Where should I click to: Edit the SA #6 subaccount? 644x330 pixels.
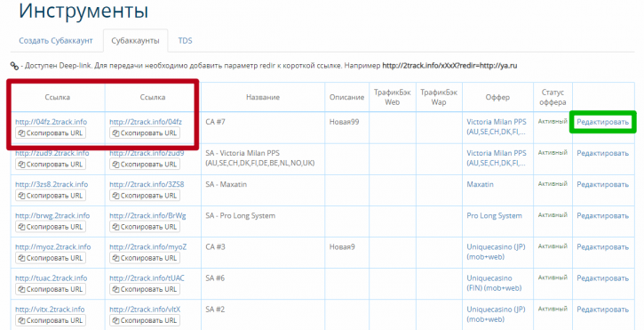tap(602, 278)
